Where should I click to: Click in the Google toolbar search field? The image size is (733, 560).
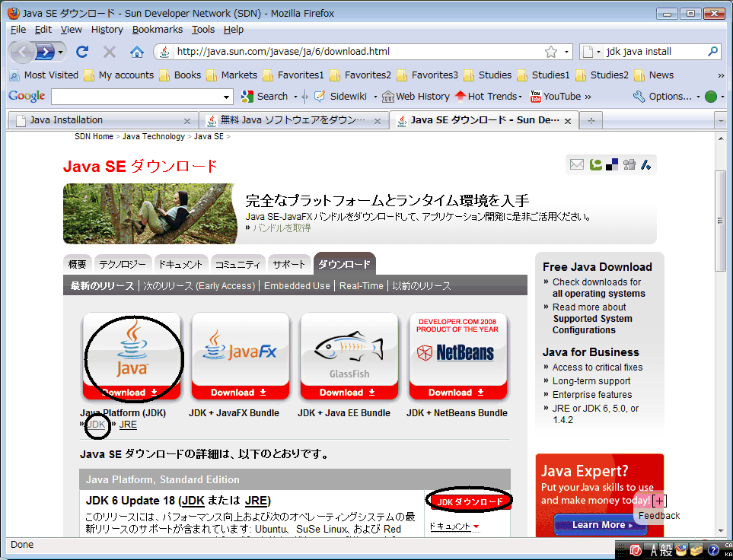137,97
